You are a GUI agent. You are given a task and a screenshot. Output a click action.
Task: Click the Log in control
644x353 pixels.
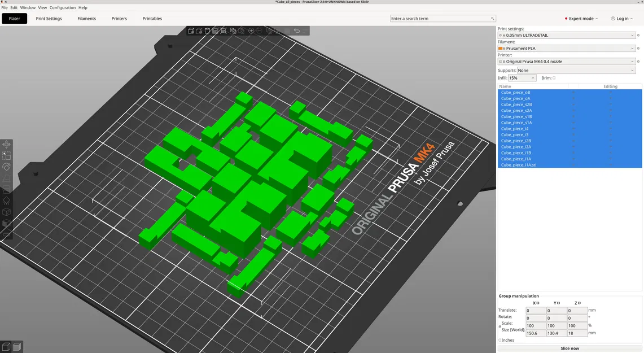point(621,18)
